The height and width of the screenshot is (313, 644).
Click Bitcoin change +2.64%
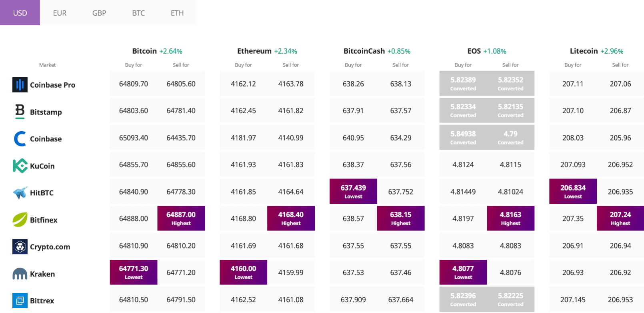(171, 51)
